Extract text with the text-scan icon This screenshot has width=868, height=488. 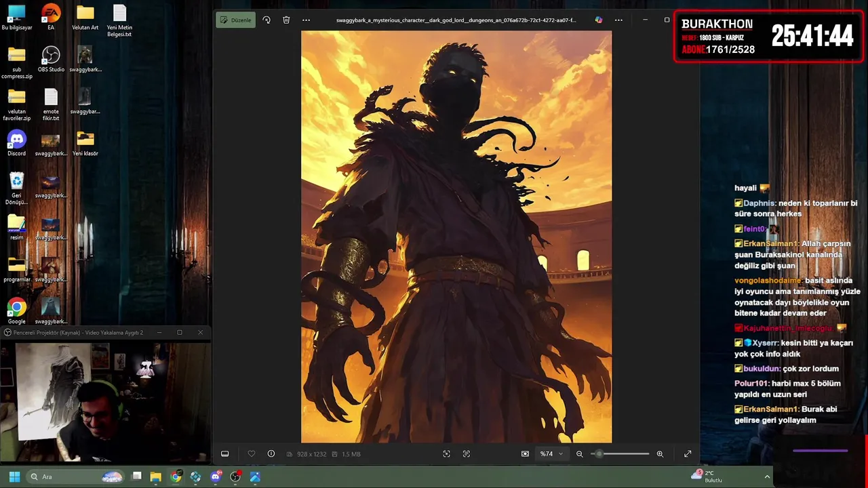[x=467, y=453]
